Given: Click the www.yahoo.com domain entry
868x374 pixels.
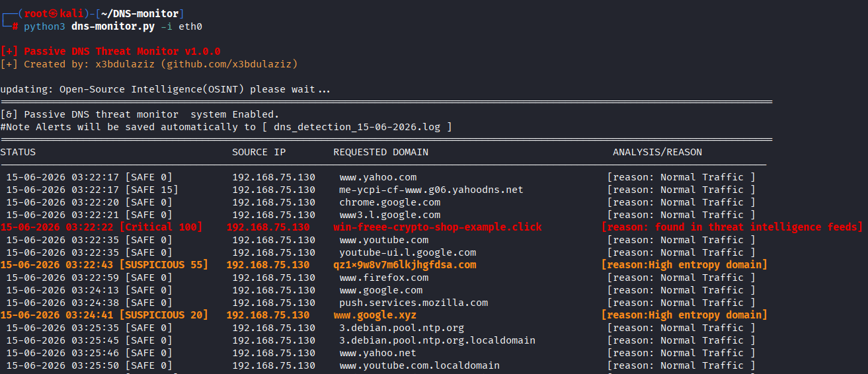Looking at the screenshot, I should (378, 177).
